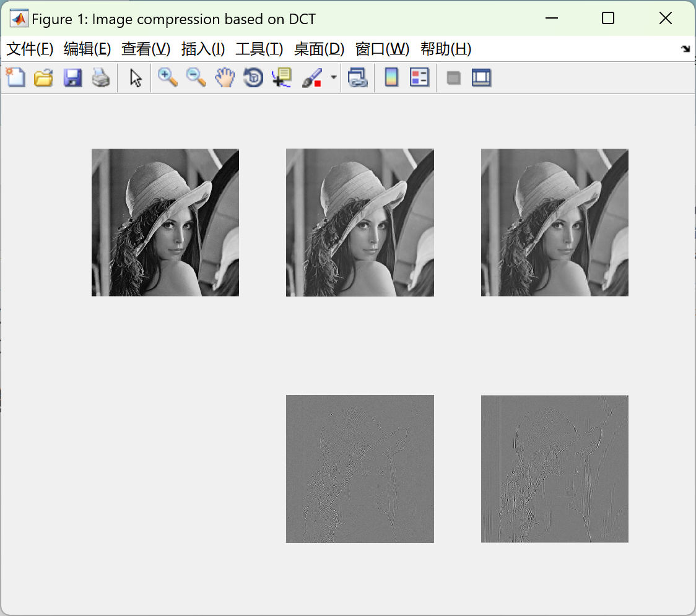Close the Figure 1 window

coord(666,18)
